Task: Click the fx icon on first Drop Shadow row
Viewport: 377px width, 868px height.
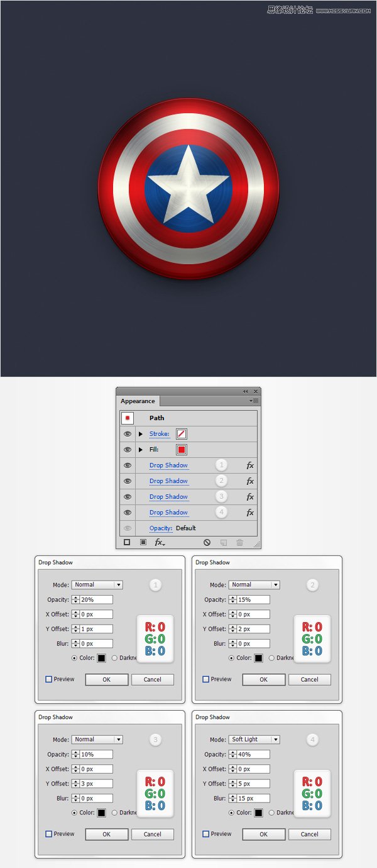Action: pos(250,465)
